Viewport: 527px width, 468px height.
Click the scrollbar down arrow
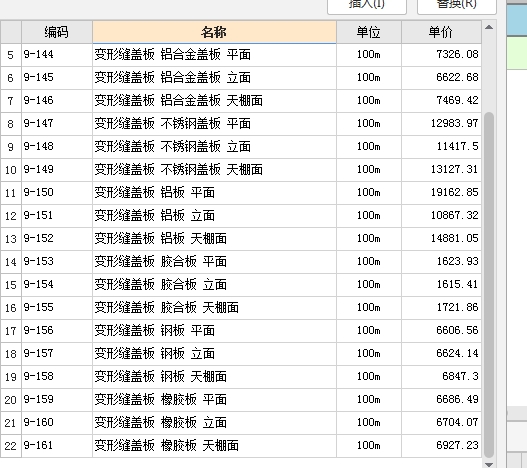tap(489, 464)
